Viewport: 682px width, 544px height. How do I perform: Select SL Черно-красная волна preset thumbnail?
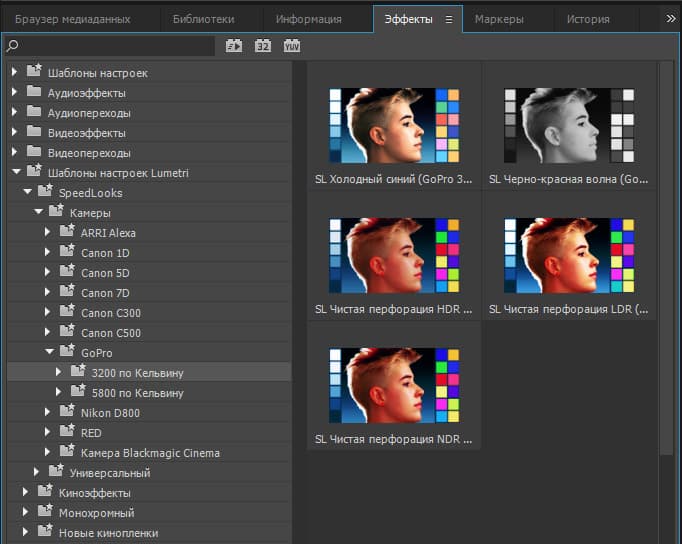click(x=569, y=126)
